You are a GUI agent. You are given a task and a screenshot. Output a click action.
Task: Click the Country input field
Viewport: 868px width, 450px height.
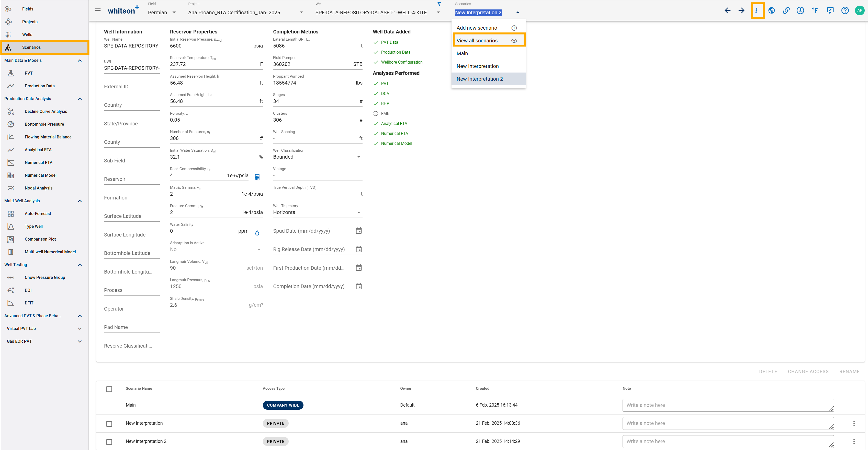pos(131,105)
